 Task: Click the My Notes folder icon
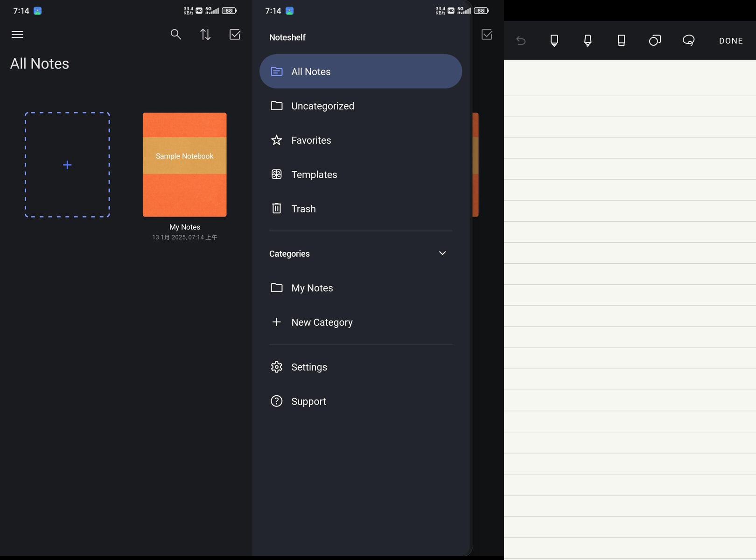click(x=277, y=287)
